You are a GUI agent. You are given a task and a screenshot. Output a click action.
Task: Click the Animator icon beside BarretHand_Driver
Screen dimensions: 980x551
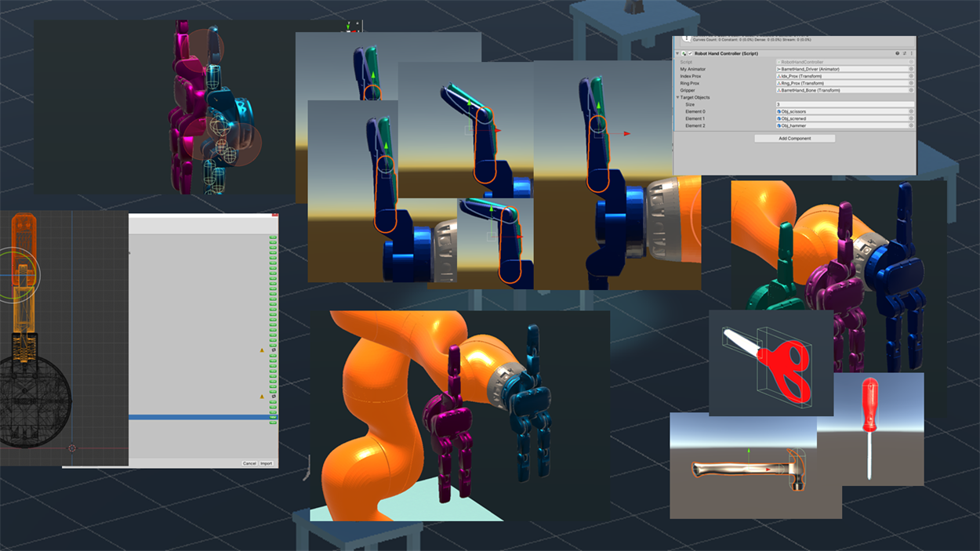point(779,69)
